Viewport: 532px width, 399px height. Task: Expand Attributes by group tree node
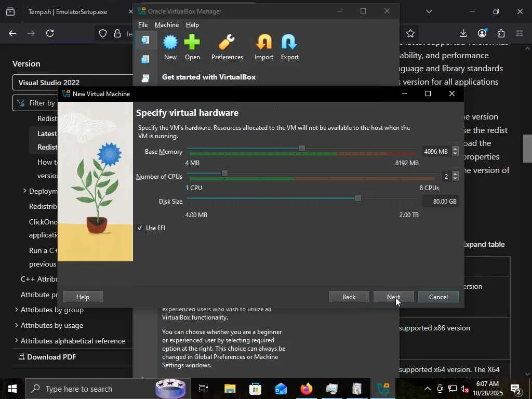click(16, 310)
